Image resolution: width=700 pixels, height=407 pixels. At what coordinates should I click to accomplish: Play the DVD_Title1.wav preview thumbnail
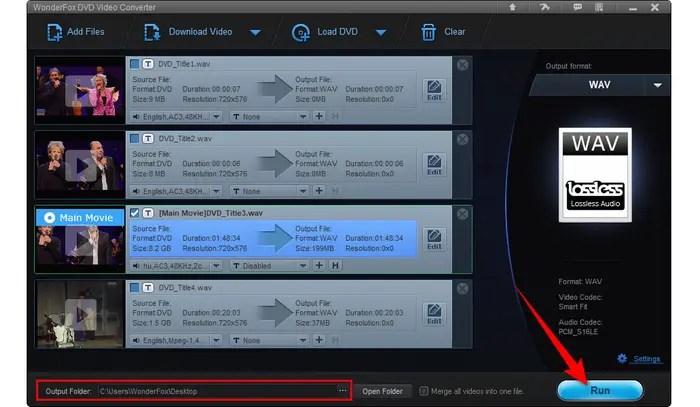click(81, 91)
